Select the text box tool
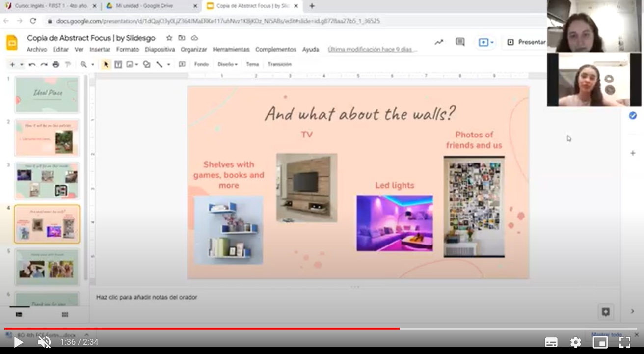The image size is (644, 354). point(118,64)
